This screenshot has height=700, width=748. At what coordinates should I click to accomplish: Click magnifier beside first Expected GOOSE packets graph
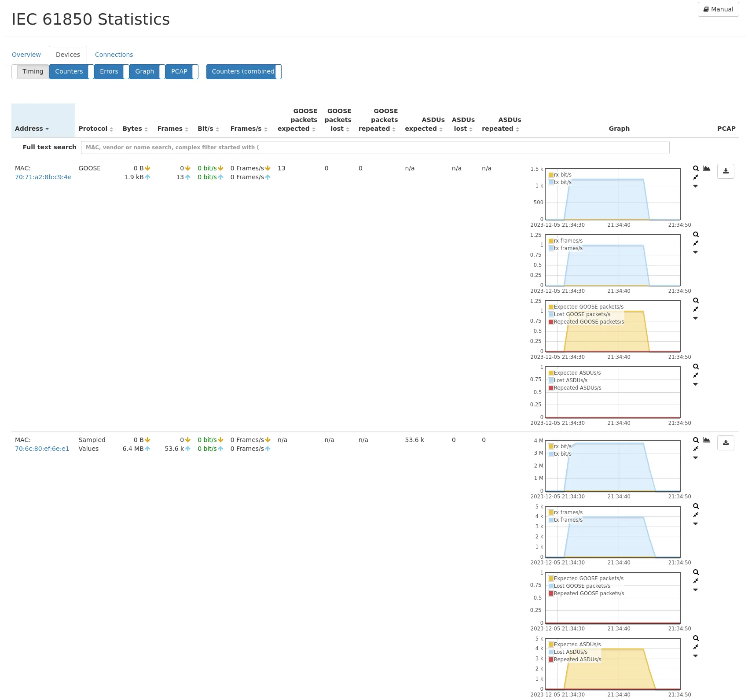696,301
